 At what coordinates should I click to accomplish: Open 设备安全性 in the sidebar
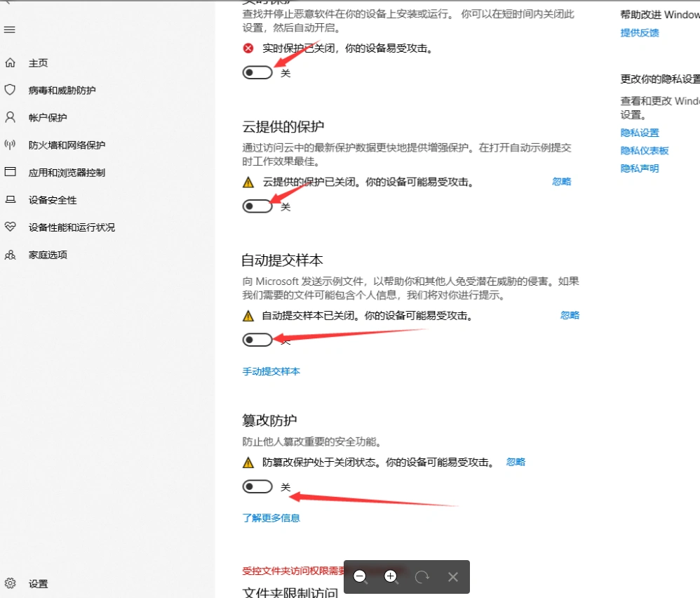53,200
